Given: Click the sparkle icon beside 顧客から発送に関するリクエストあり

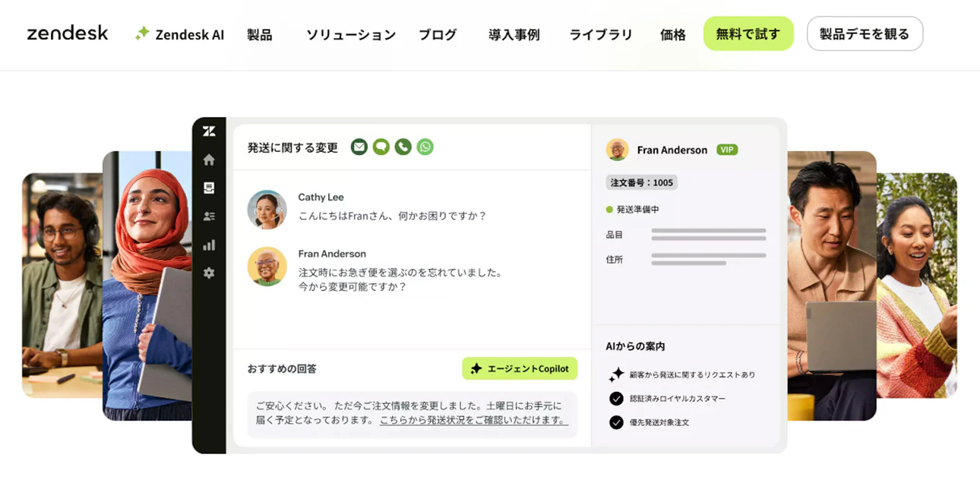Looking at the screenshot, I should [616, 374].
